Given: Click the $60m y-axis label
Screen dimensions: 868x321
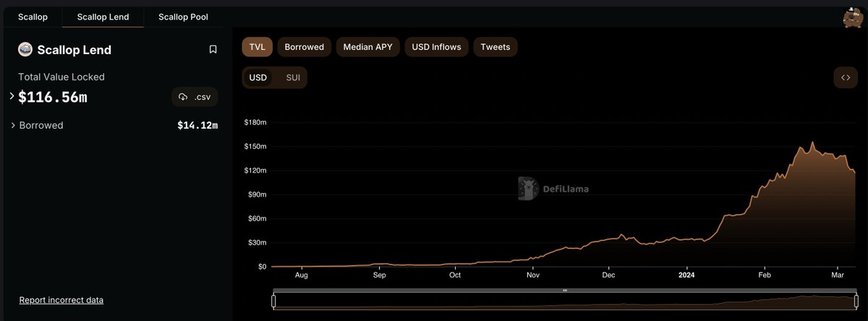Looking at the screenshot, I should coord(257,218).
